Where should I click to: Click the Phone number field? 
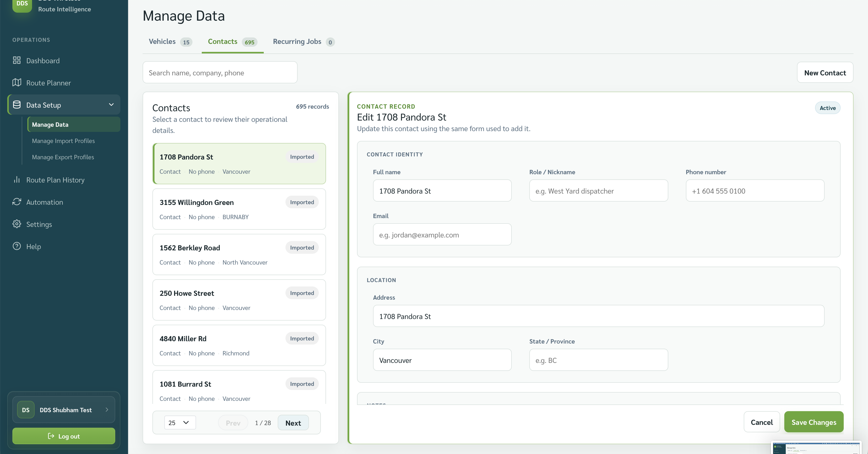tap(755, 191)
